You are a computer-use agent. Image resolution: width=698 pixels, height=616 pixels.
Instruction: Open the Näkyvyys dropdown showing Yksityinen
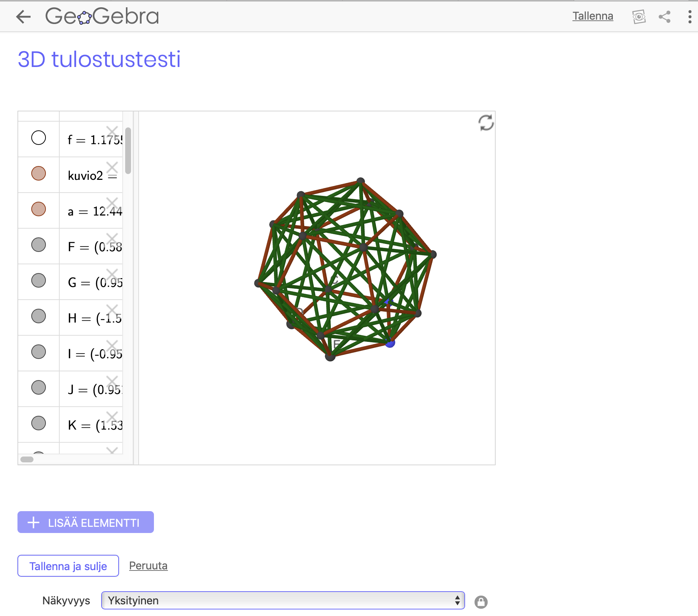pyautogui.click(x=283, y=600)
